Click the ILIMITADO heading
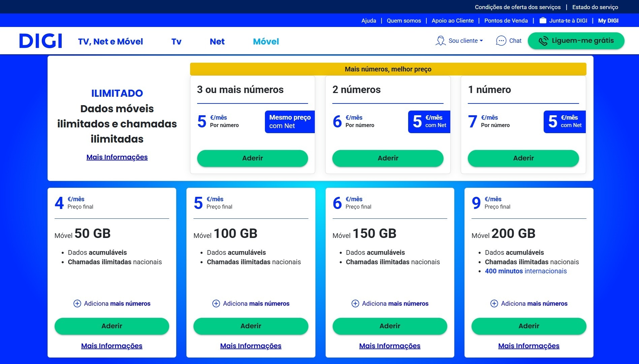The width and height of the screenshot is (639, 364). (117, 93)
